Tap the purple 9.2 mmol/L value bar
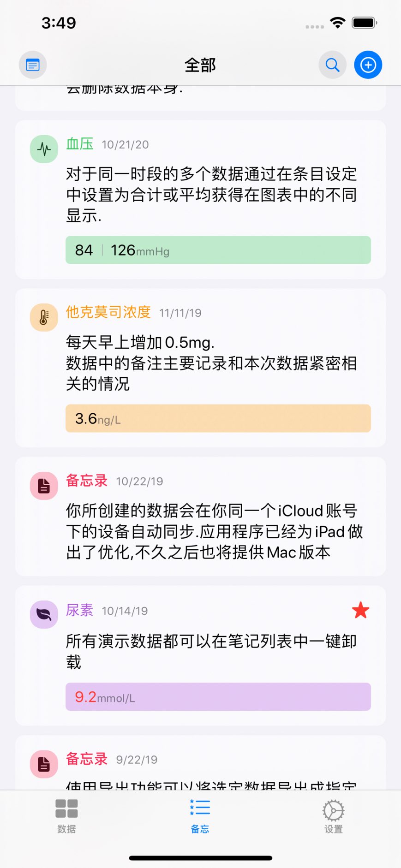Viewport: 401px width, 868px height. pyautogui.click(x=218, y=696)
